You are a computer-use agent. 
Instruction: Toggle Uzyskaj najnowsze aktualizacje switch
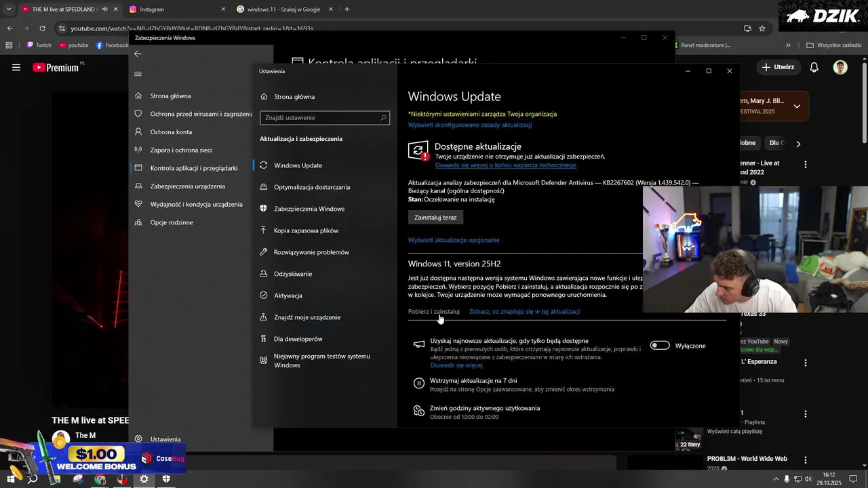pos(660,346)
